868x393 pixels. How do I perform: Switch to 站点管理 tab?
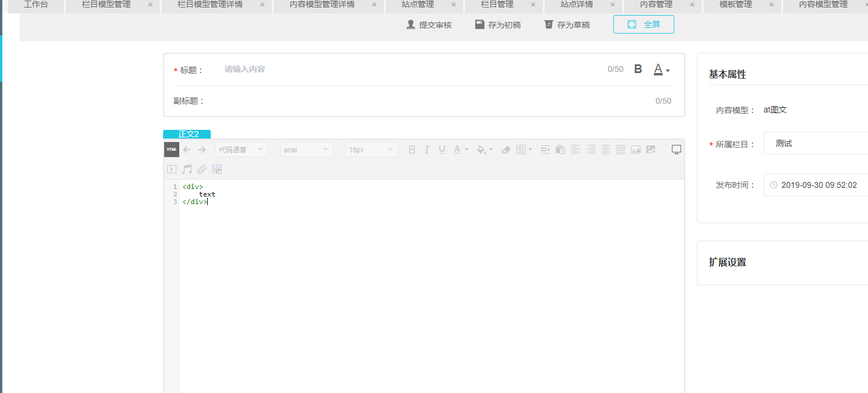pos(418,5)
